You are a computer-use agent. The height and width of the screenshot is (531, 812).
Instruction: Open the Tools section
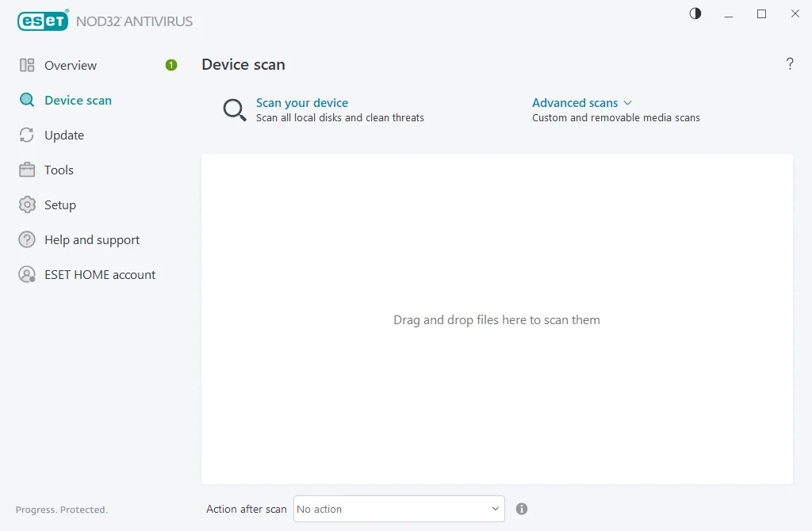coord(59,170)
